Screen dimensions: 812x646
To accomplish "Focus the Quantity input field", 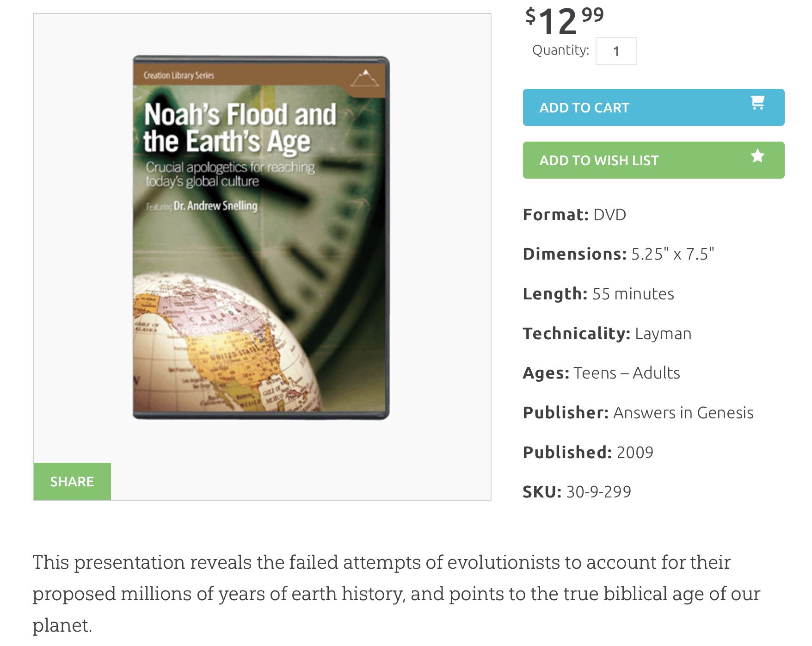I will tap(616, 51).
